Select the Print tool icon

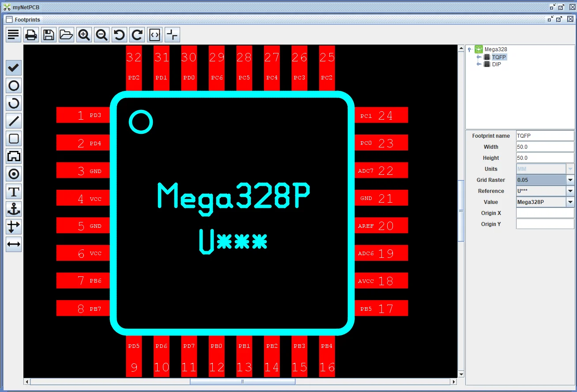(x=31, y=34)
